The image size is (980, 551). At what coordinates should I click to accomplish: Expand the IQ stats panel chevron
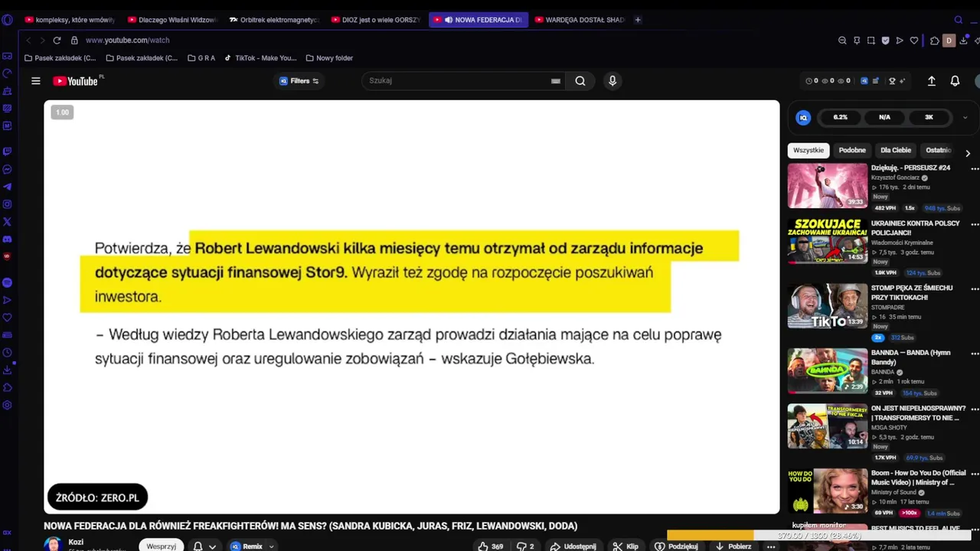coord(965,118)
